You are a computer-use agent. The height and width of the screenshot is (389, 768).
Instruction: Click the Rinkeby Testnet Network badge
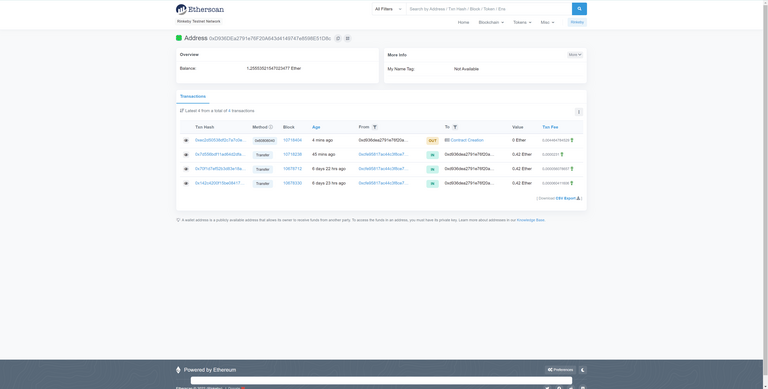(x=199, y=22)
